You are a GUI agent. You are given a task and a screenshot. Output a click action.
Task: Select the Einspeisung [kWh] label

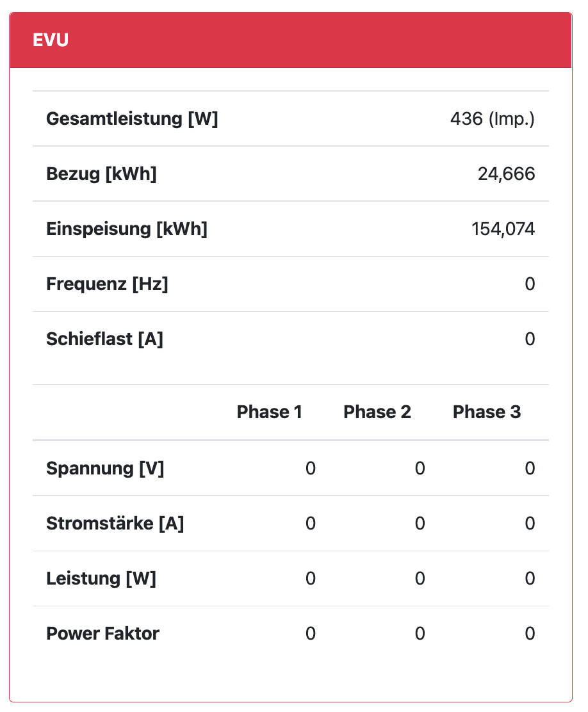pos(127,229)
